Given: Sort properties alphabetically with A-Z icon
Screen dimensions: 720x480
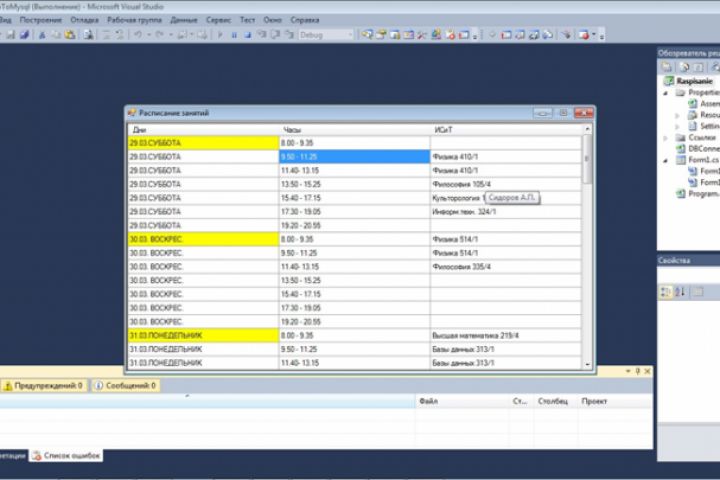Looking at the screenshot, I should point(680,292).
